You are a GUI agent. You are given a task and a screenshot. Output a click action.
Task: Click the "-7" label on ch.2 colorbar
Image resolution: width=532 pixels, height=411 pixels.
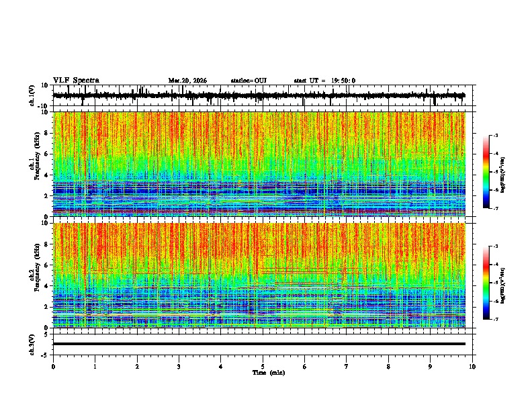tap(496, 319)
